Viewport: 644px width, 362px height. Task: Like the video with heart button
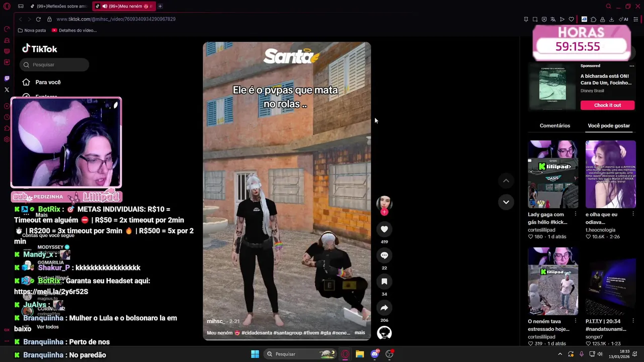(x=384, y=229)
